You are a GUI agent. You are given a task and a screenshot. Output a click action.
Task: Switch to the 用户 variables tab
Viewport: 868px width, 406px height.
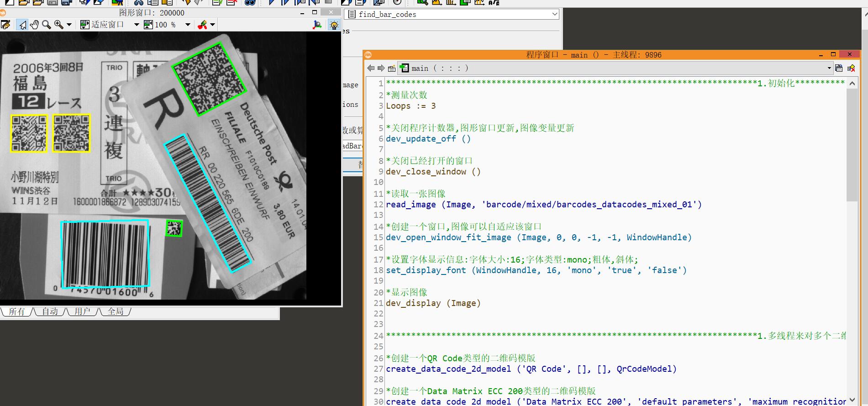click(x=83, y=311)
